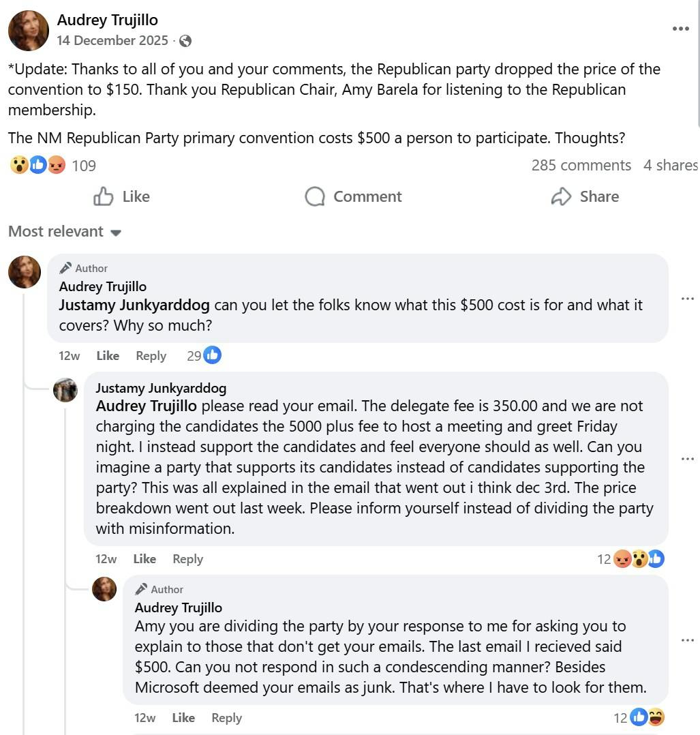This screenshot has width=700, height=735.
Task: View the 4 shares
Action: (671, 165)
